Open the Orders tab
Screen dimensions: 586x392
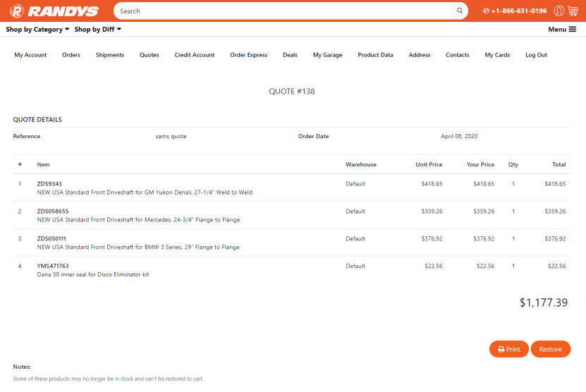[71, 55]
